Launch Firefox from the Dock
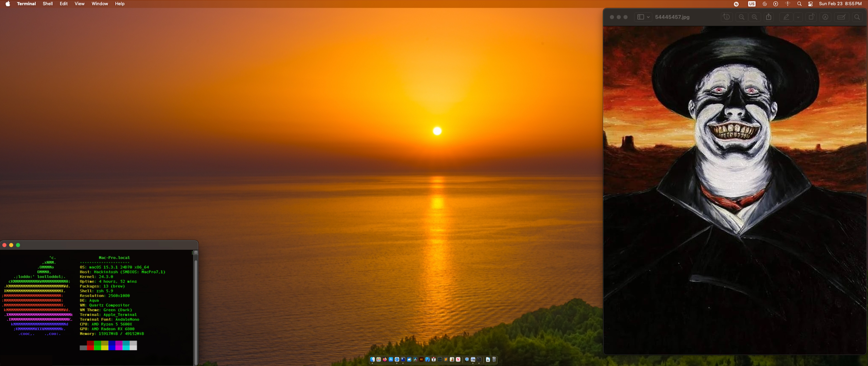The height and width of the screenshot is (366, 868). (x=385, y=359)
